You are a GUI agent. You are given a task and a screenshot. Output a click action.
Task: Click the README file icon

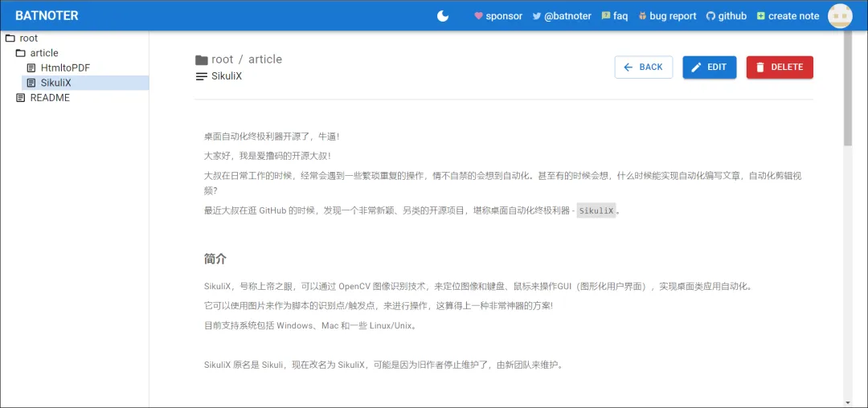21,98
